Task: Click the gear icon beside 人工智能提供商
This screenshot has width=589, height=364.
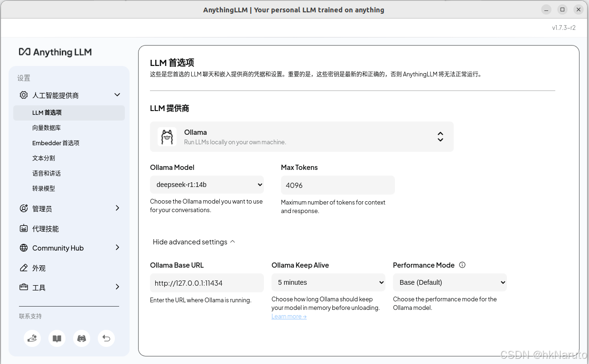Action: (24, 95)
